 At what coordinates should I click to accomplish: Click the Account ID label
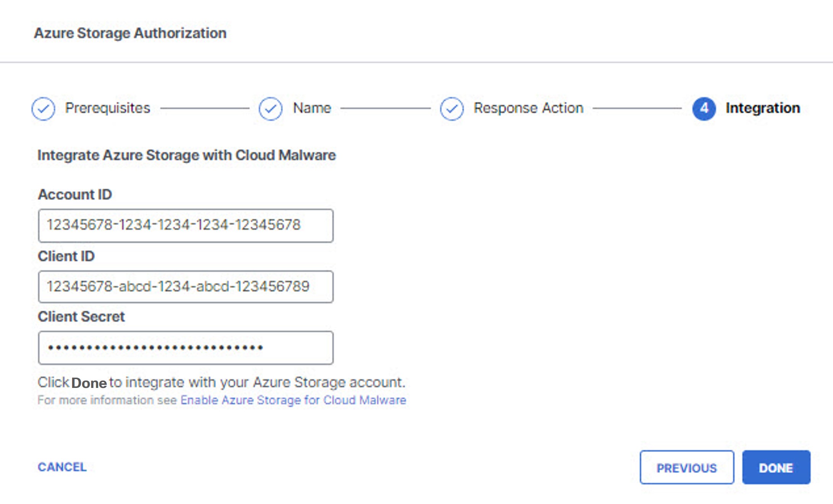[75, 195]
